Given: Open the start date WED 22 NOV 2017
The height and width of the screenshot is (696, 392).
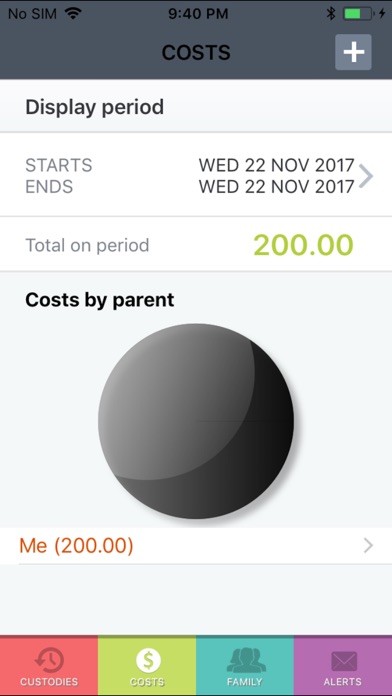Looking at the screenshot, I should click(276, 166).
